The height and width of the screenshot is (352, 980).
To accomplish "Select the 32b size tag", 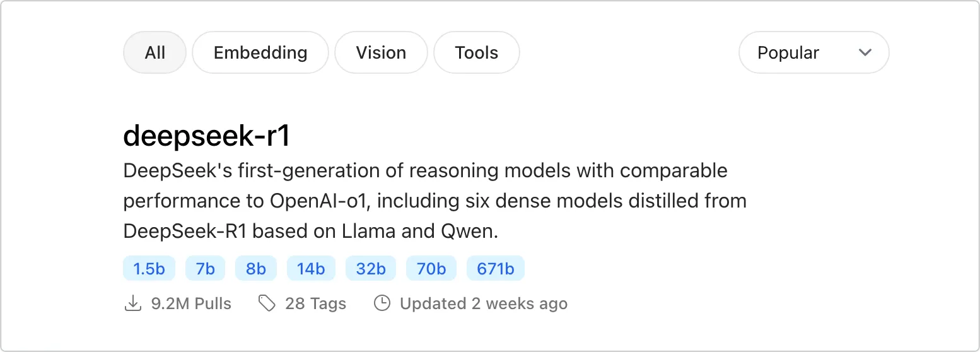I will (x=371, y=269).
